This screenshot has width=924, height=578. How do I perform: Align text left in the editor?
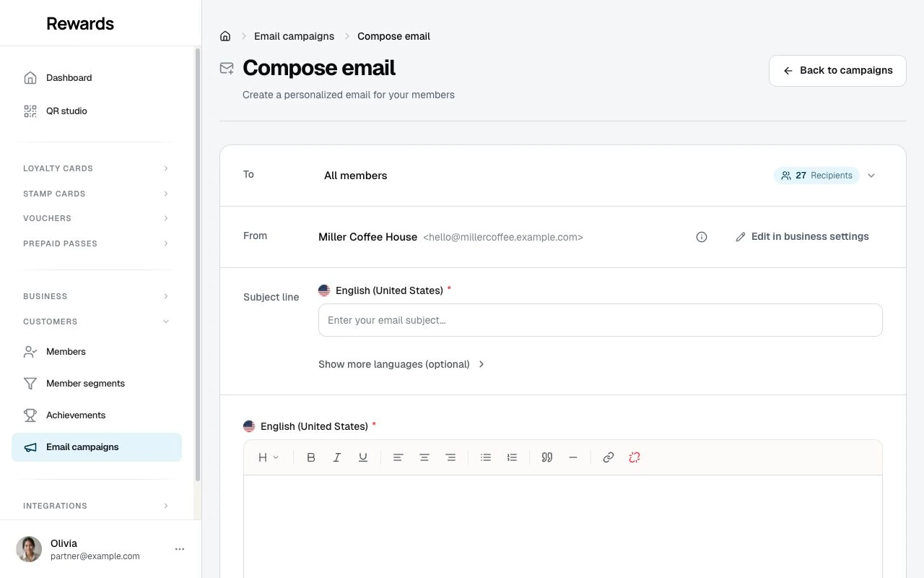[x=398, y=457]
